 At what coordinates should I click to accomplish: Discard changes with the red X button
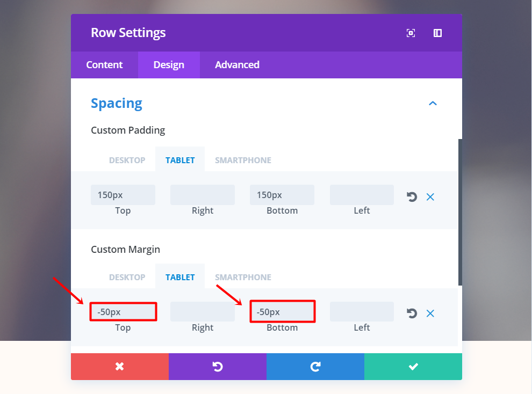(x=120, y=367)
